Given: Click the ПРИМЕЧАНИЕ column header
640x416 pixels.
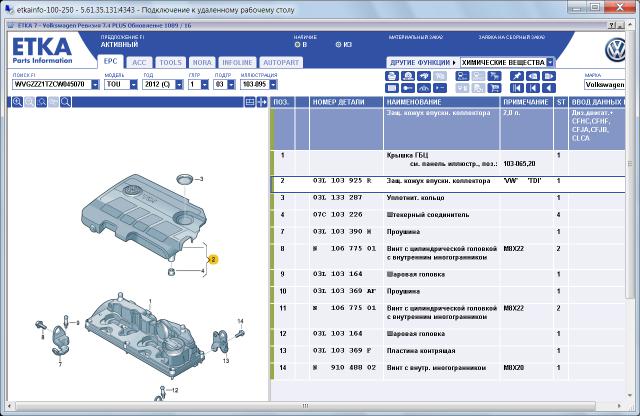Looking at the screenshot, I should (x=526, y=102).
